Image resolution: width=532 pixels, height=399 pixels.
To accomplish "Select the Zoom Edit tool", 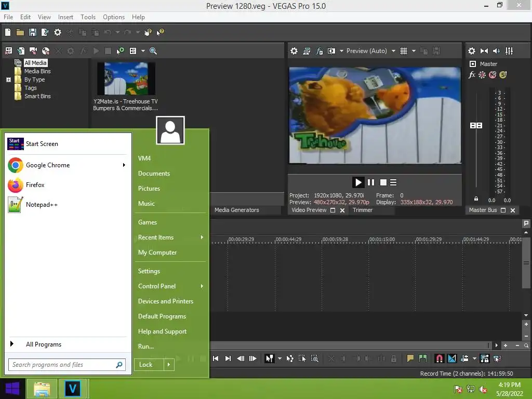I will (314, 358).
